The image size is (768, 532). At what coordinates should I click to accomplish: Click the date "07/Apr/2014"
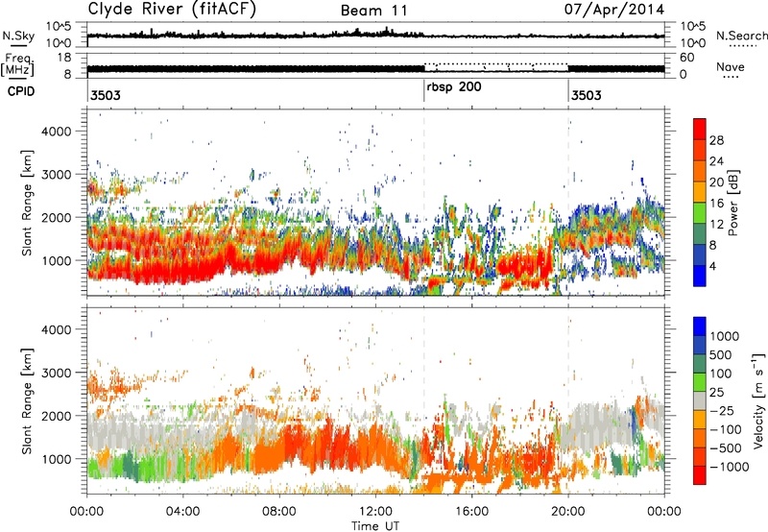point(614,9)
